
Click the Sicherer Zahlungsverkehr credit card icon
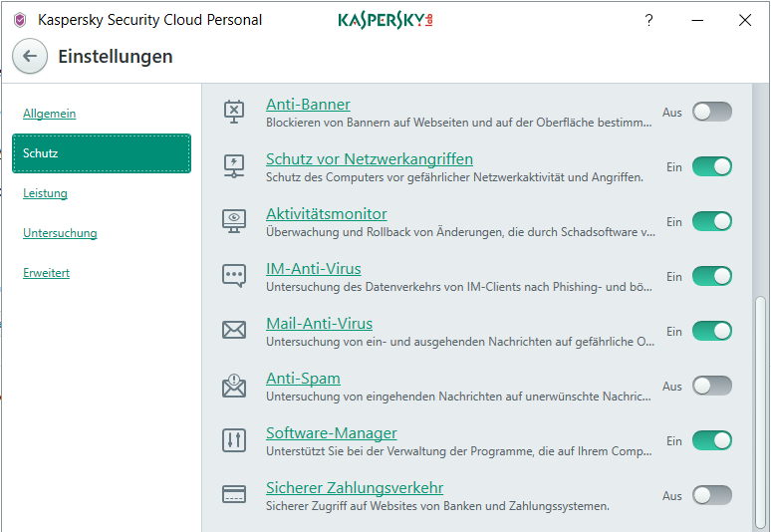pyautogui.click(x=233, y=495)
